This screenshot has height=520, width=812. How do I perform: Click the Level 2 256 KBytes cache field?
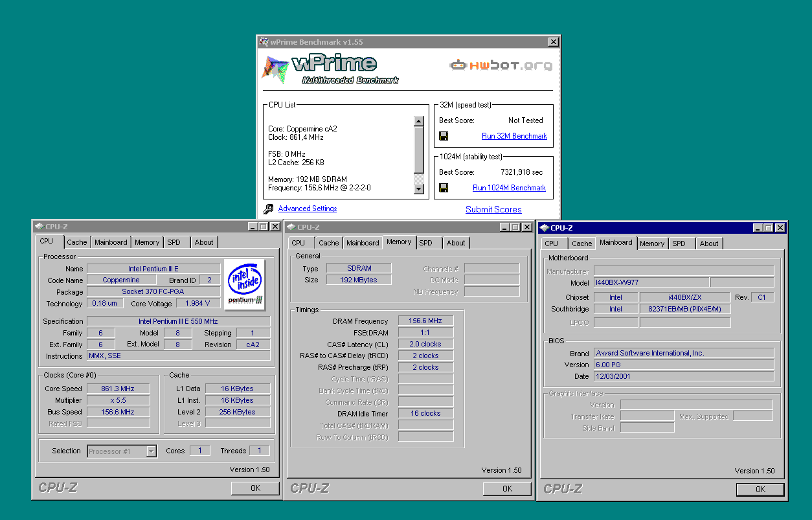click(x=238, y=412)
